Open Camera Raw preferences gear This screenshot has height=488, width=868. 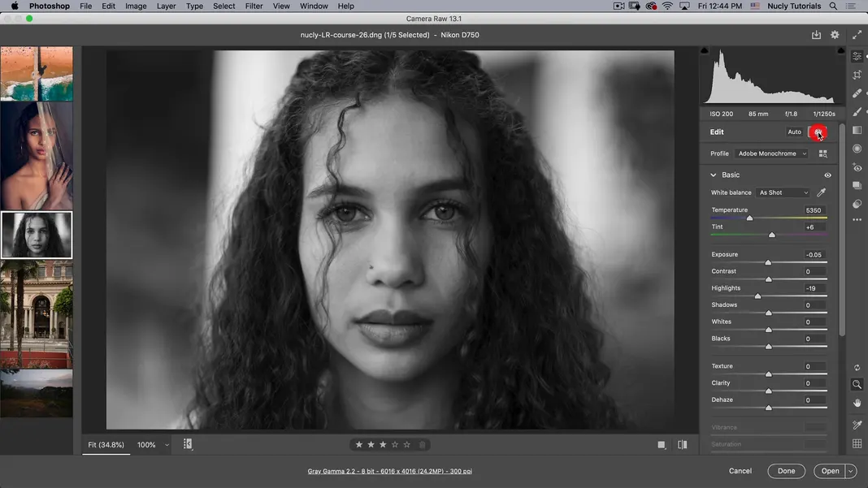coord(835,35)
